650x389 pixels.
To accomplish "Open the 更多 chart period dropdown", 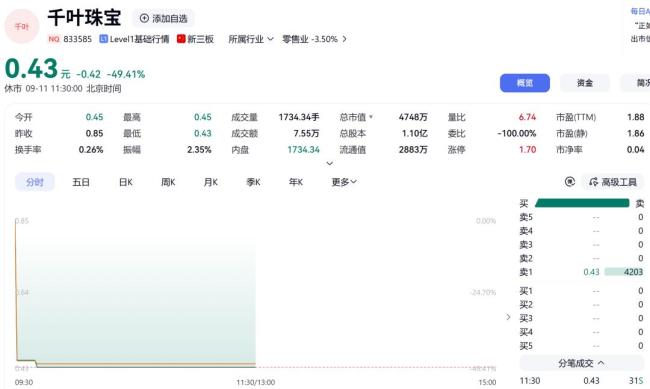I will (x=344, y=182).
